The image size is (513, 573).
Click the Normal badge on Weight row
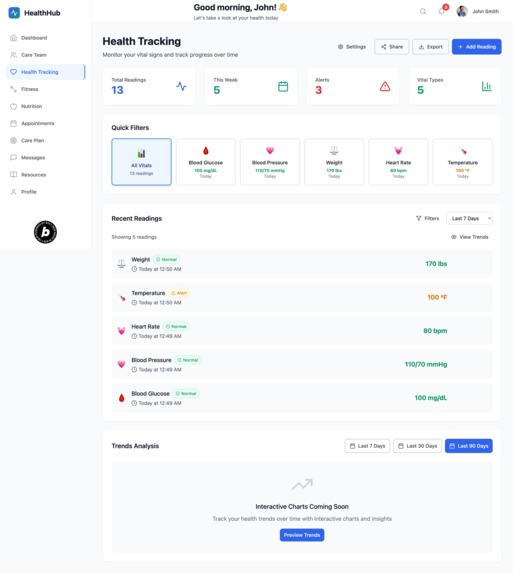(x=166, y=259)
